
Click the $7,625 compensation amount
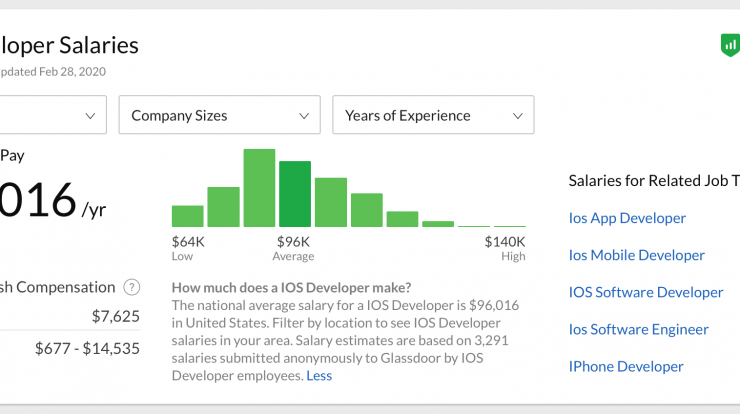coord(116,316)
